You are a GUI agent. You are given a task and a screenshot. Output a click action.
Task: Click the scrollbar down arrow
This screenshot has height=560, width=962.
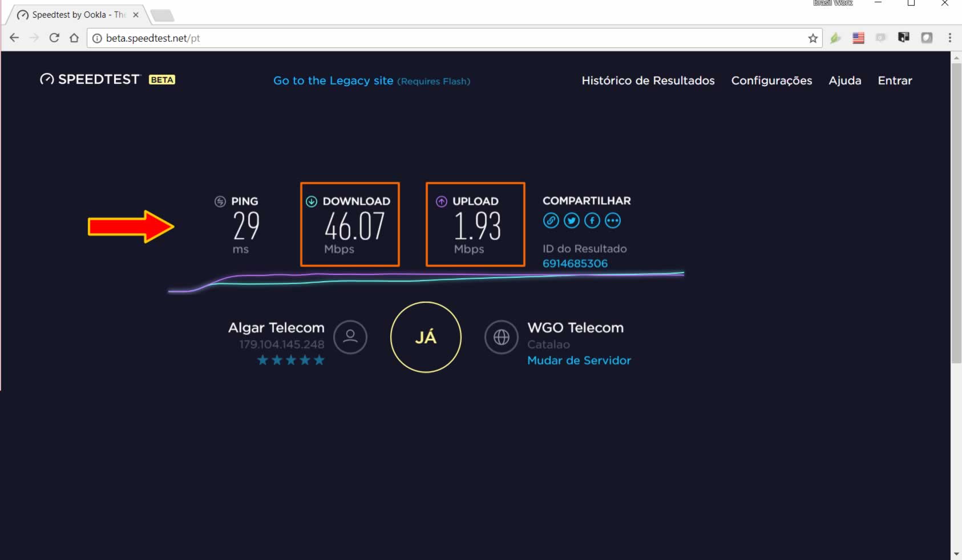click(956, 554)
